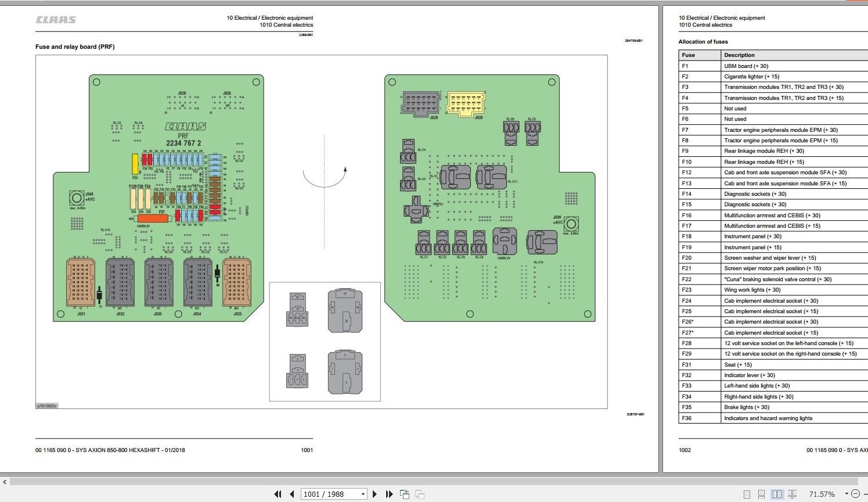Click the 'Fuse and relay board (PRF)' heading

pyautogui.click(x=75, y=46)
